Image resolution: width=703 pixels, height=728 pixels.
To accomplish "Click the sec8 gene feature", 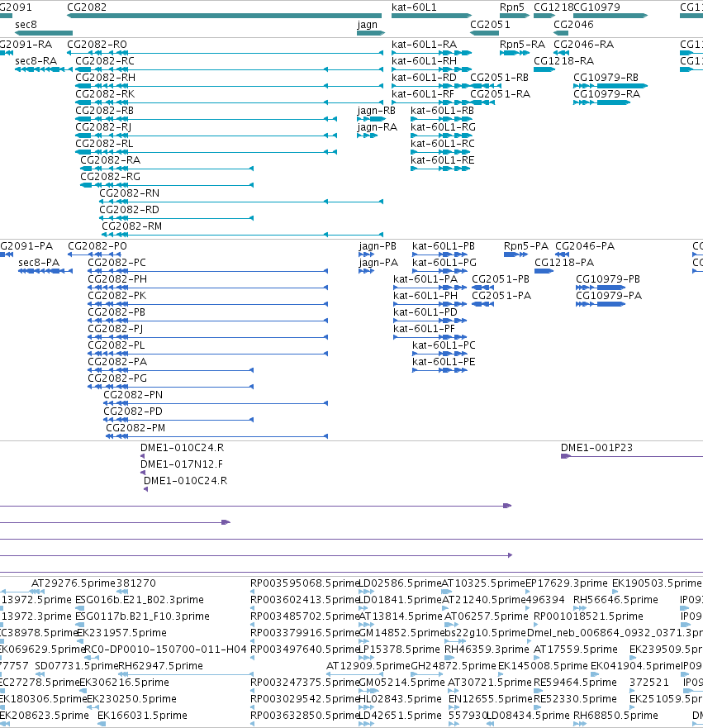I will 44,33.
